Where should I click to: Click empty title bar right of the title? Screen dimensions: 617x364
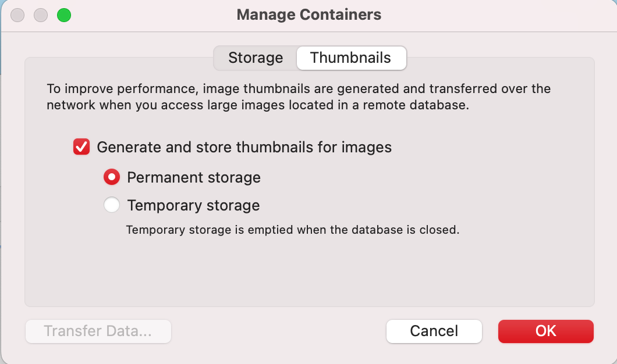coord(495,15)
